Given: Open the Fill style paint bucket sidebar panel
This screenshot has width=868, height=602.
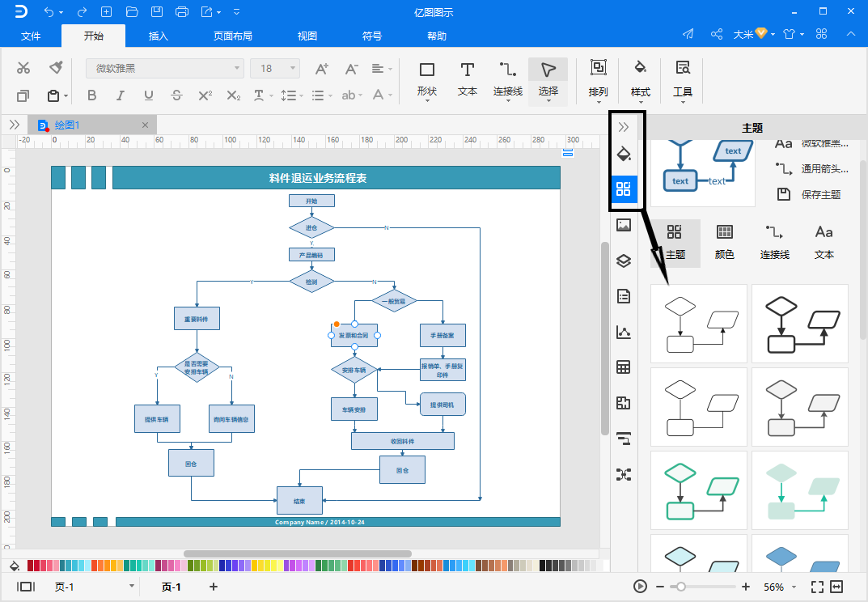Looking at the screenshot, I should tap(624, 155).
